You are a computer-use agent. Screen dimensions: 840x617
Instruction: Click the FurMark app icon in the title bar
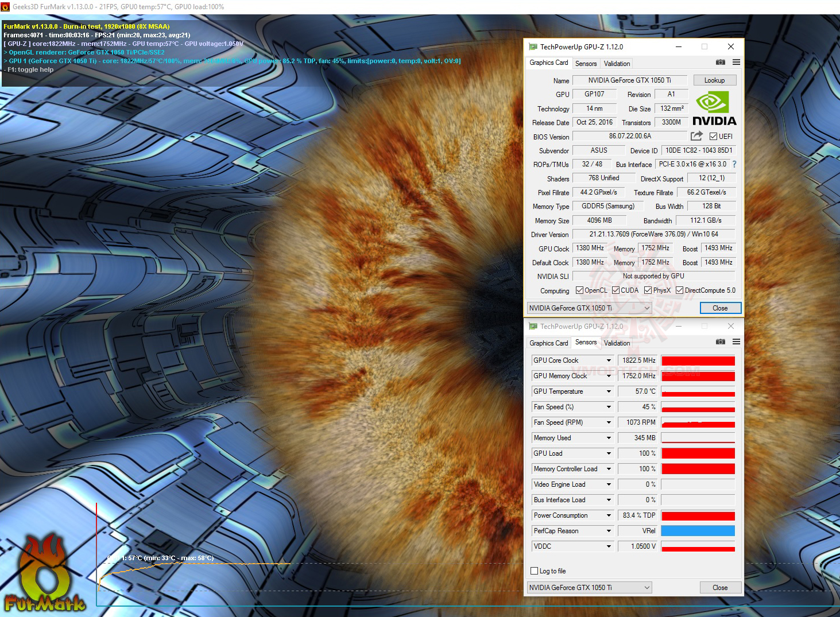click(6, 7)
